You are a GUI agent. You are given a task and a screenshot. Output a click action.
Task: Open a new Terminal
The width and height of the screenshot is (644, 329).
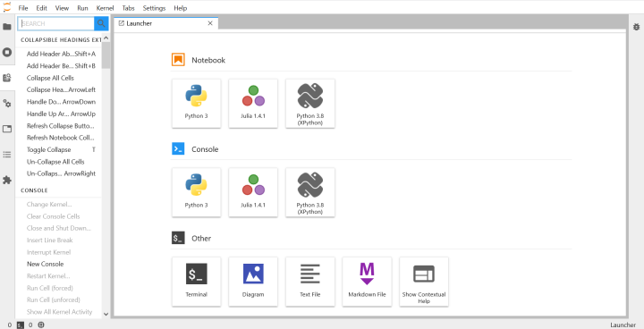coord(196,282)
